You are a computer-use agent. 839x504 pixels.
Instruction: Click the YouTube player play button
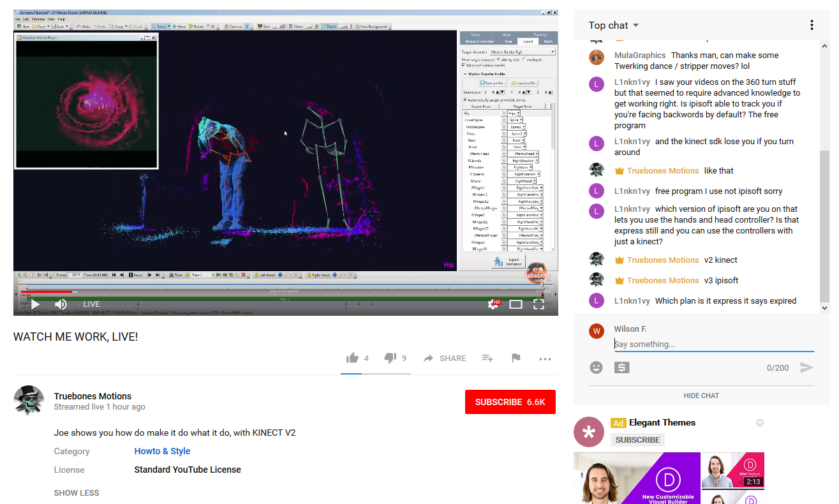click(36, 304)
